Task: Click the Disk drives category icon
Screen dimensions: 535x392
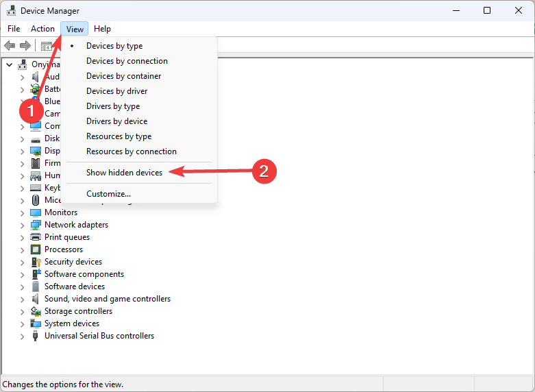Action: (36, 139)
